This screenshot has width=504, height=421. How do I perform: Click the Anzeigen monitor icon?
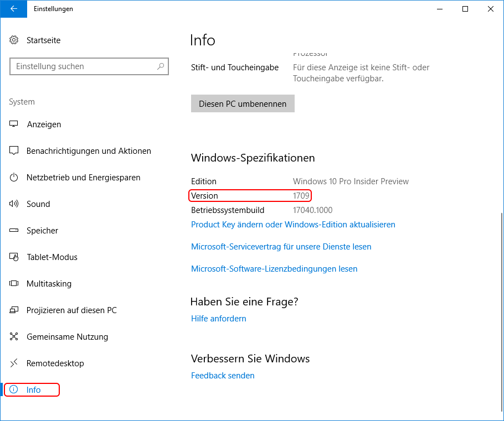14,124
